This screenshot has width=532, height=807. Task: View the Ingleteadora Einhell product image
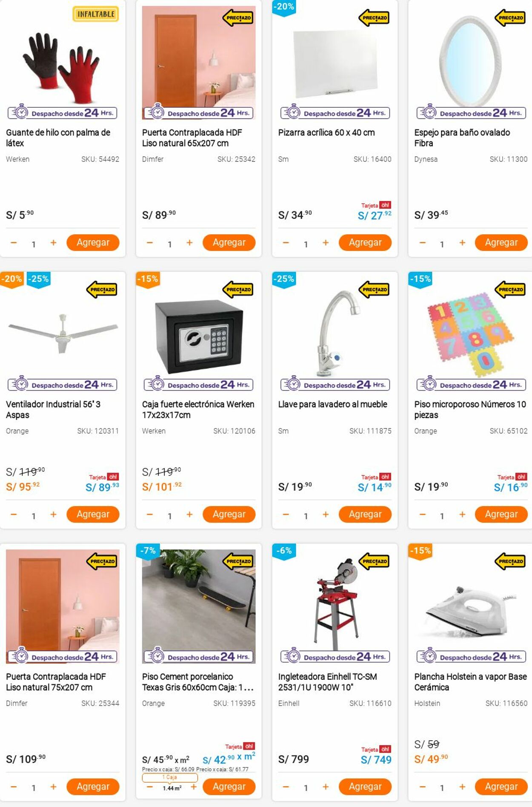tap(335, 605)
